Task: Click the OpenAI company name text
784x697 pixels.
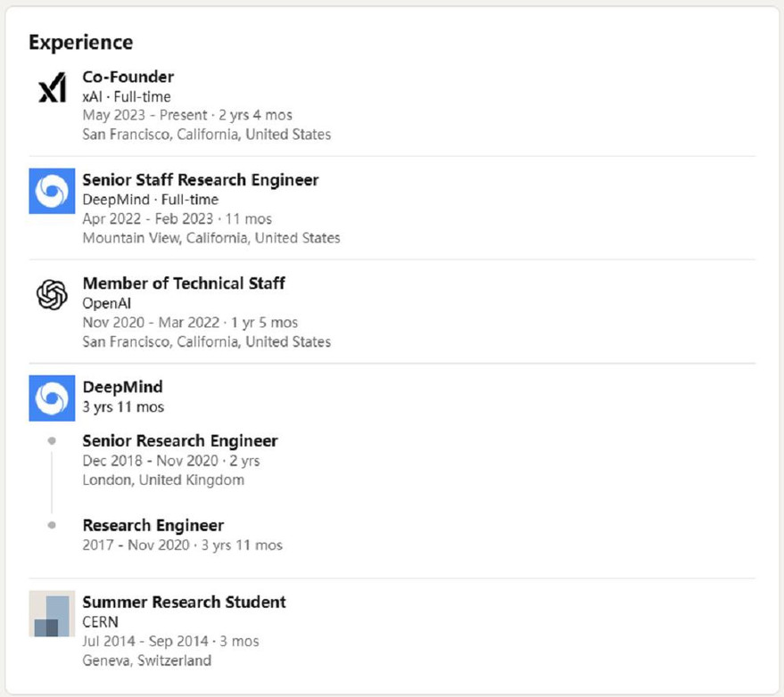Action: (106, 303)
